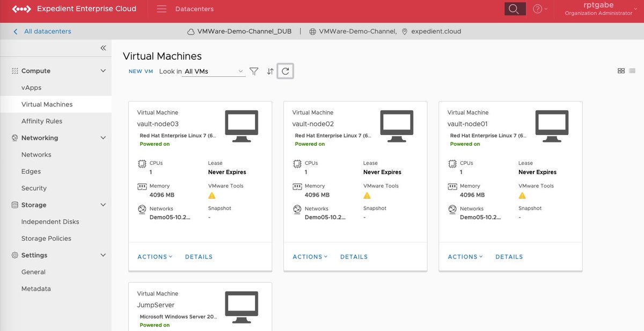Click the sort arrows icon

270,71
